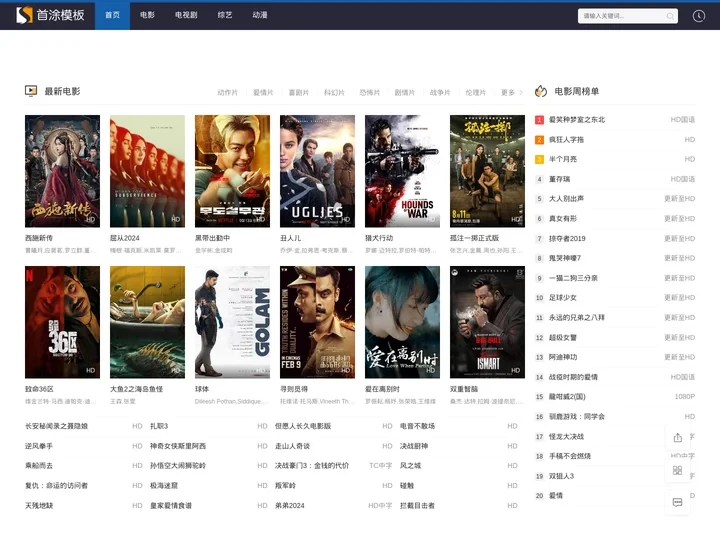Screen dimensions: 720x540
Task: Open ranked item 董存瑞
Action: 559,179
